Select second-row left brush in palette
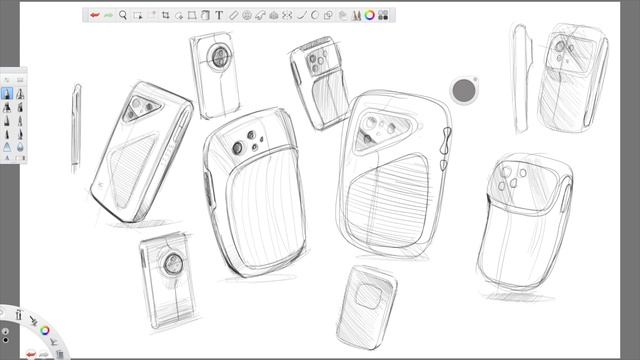The image size is (640, 360). pyautogui.click(x=7, y=107)
